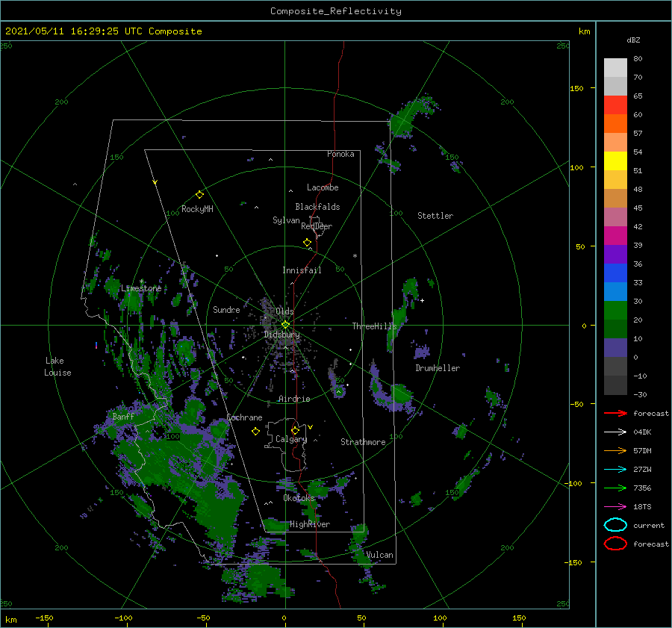Click the yellow 51 dBZ color swatch
Viewport: 672px width, 628px height.
coord(615,161)
